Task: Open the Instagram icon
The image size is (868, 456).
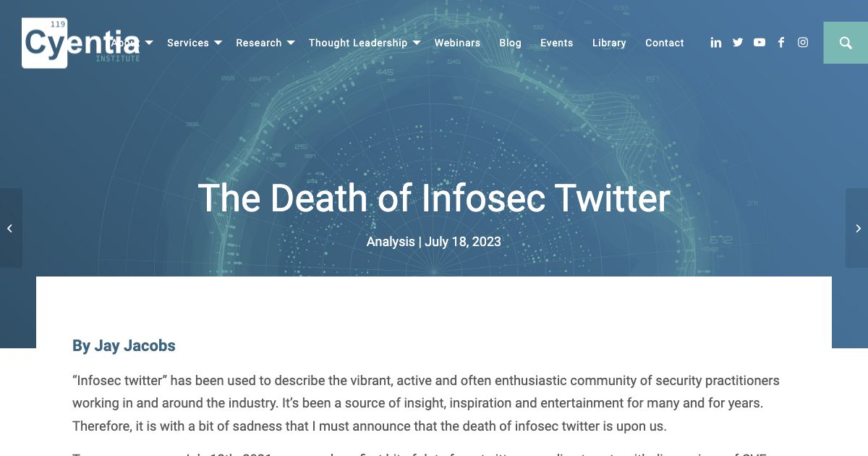Action: coord(803,43)
